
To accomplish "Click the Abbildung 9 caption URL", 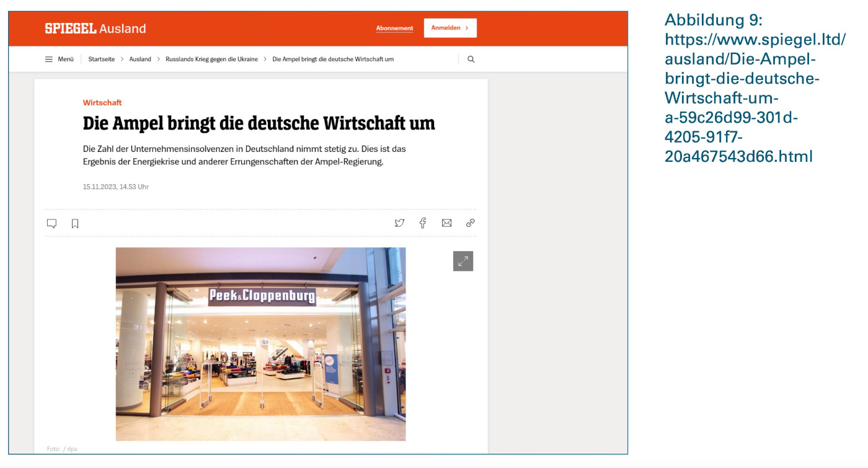I will (755, 98).
